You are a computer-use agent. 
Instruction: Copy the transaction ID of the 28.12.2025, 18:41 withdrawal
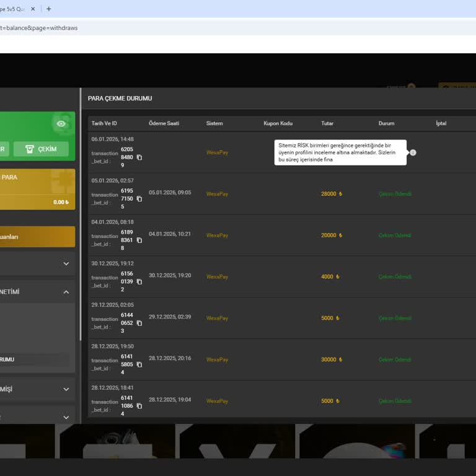click(139, 406)
